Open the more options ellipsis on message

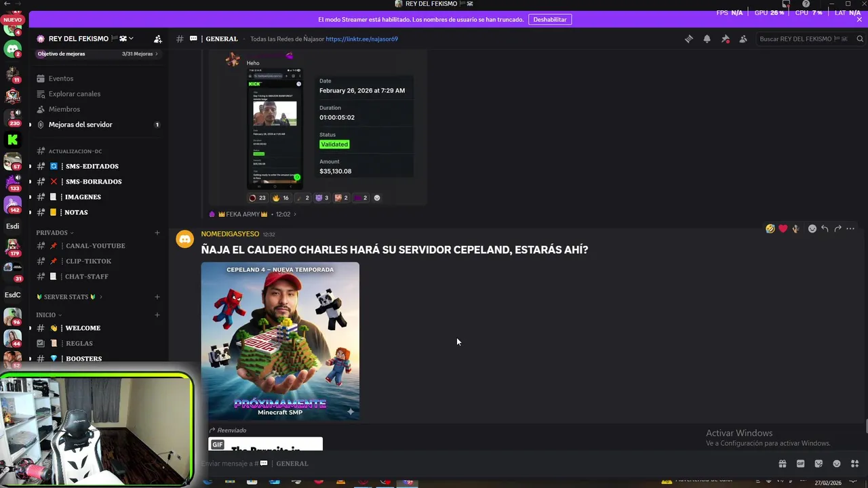coord(850,229)
